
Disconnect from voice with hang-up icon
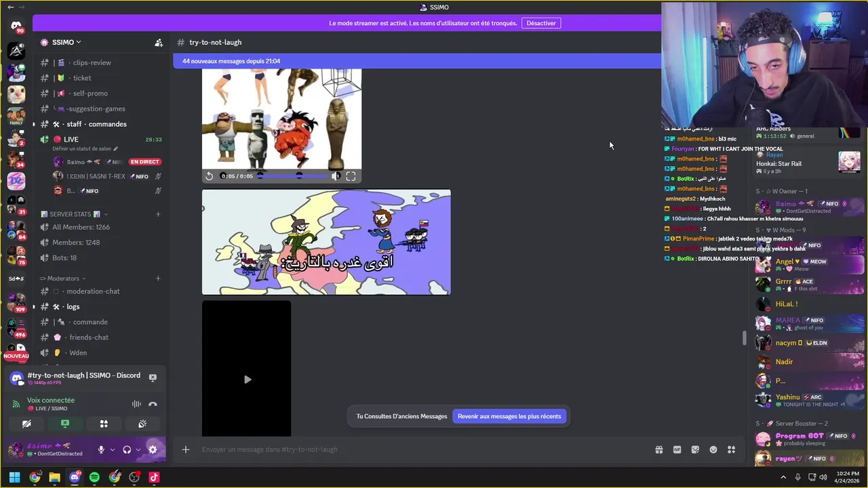(153, 404)
